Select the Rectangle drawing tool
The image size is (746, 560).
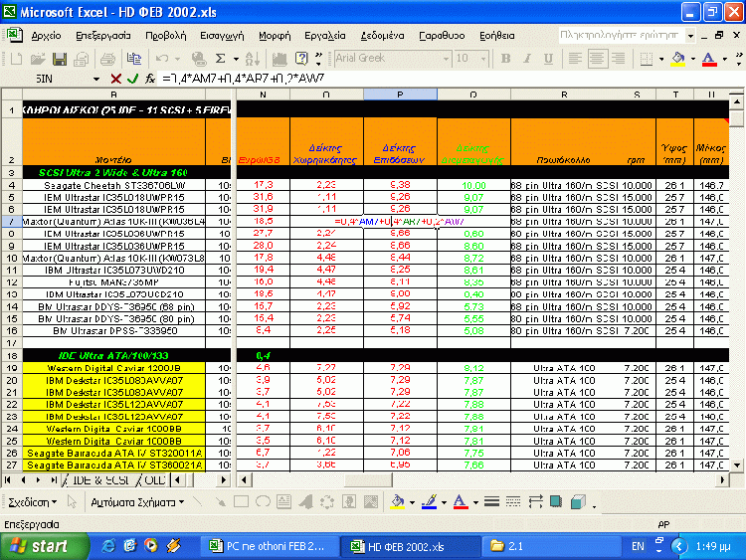coord(242,502)
